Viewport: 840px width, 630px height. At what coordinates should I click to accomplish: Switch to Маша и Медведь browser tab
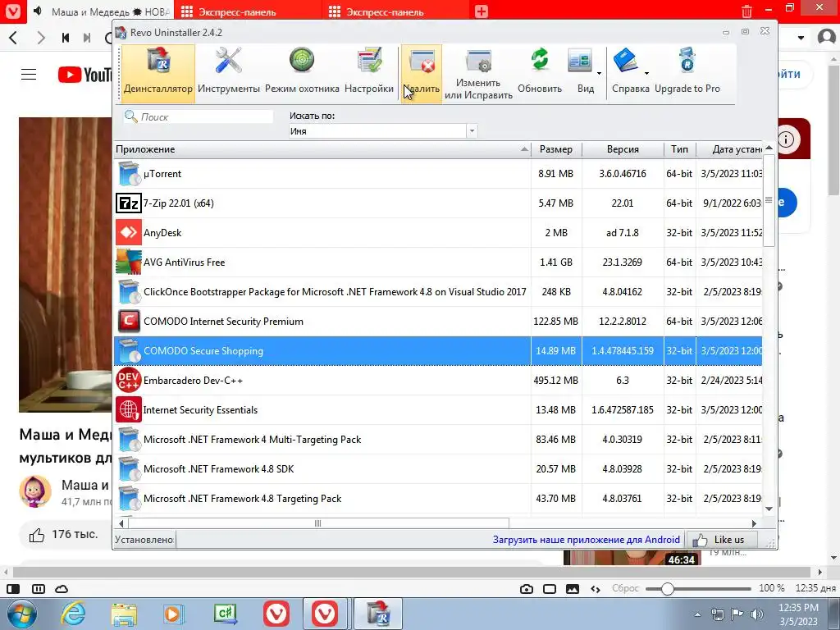click(x=101, y=11)
